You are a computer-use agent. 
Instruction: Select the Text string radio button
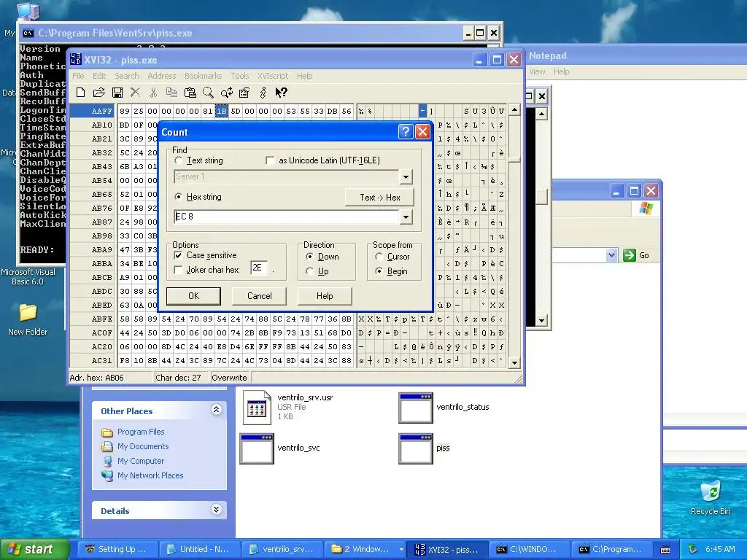coord(178,160)
